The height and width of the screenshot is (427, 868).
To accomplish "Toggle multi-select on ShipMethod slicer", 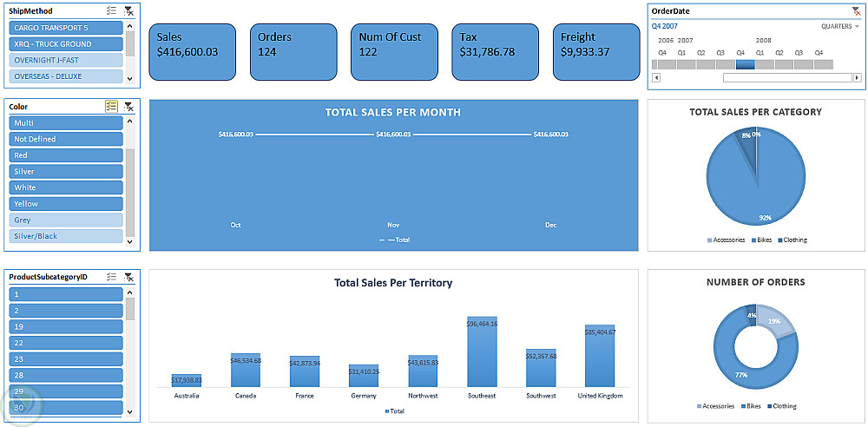I will [111, 10].
